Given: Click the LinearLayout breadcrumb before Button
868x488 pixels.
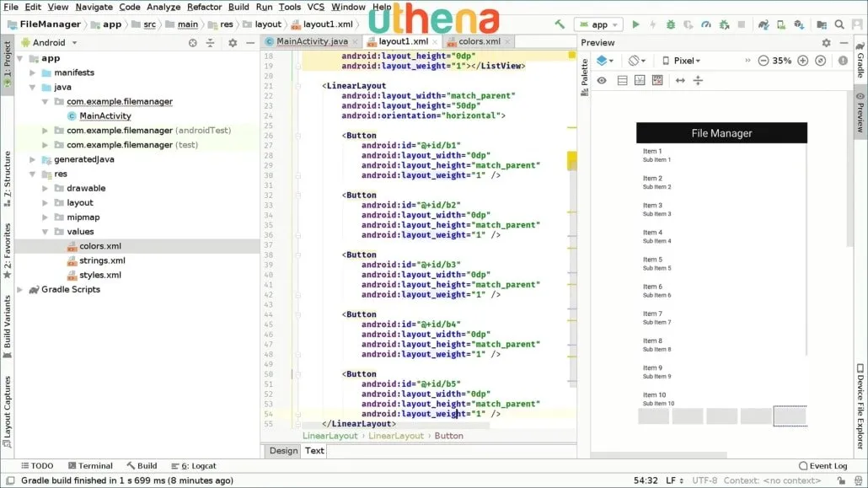Looking at the screenshot, I should pyautogui.click(x=396, y=436).
